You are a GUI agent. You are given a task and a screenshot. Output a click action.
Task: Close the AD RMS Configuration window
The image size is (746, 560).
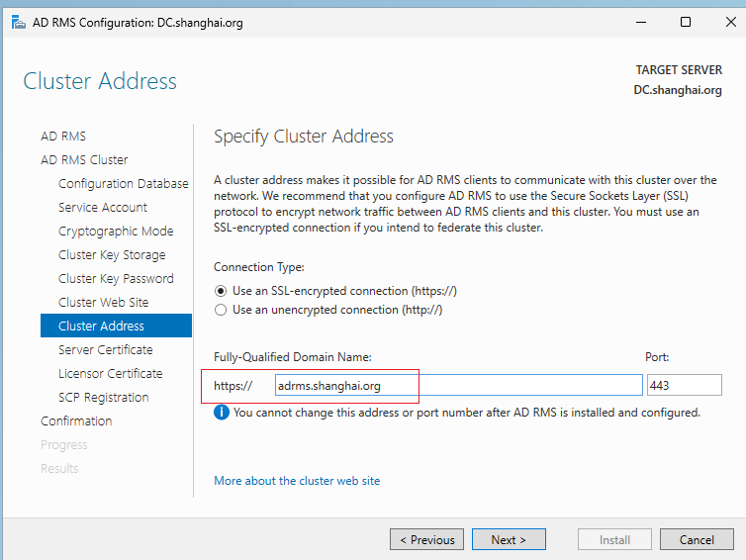[731, 22]
